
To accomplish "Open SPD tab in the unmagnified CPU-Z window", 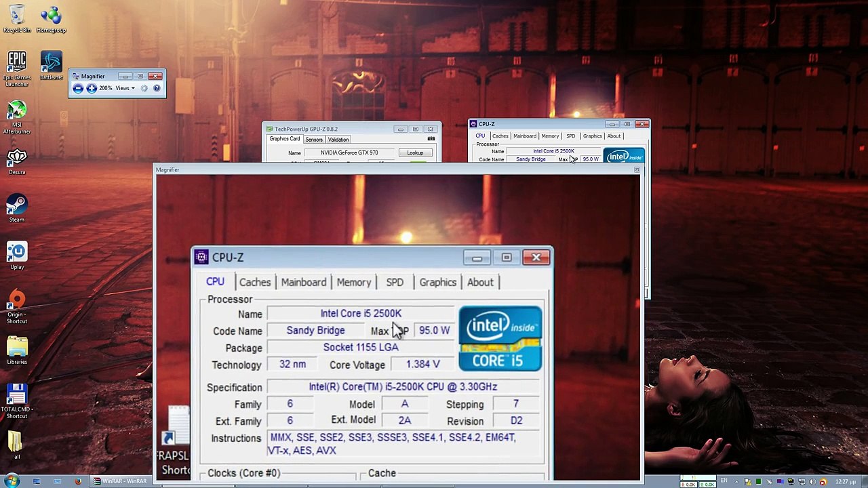I will coord(570,136).
